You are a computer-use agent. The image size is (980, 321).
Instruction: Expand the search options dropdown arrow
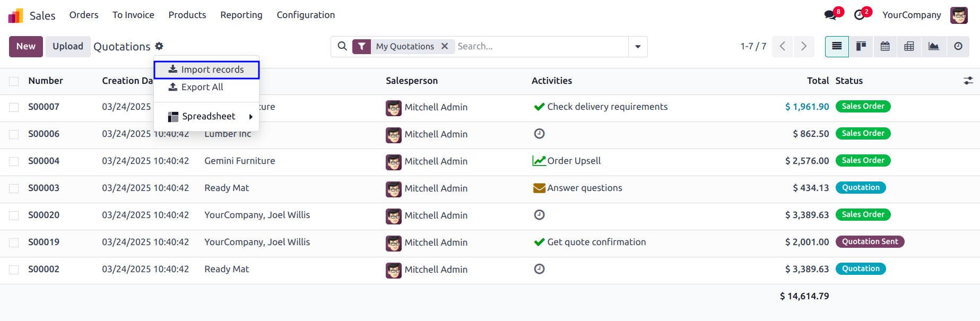(x=638, y=47)
